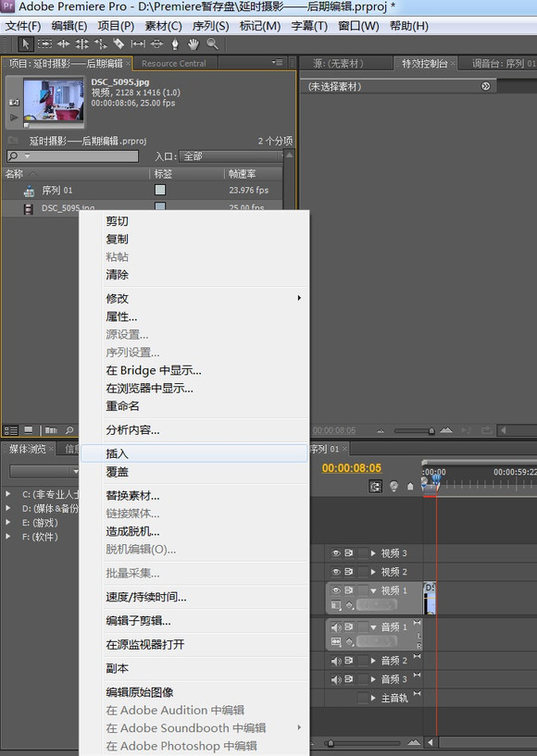Select the Selection arrow tool
The image size is (537, 756).
click(25, 44)
